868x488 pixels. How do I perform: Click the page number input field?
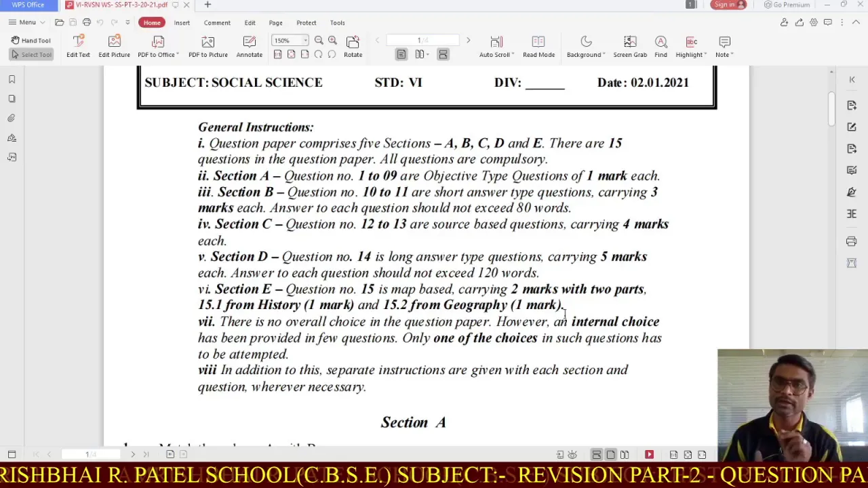[422, 41]
